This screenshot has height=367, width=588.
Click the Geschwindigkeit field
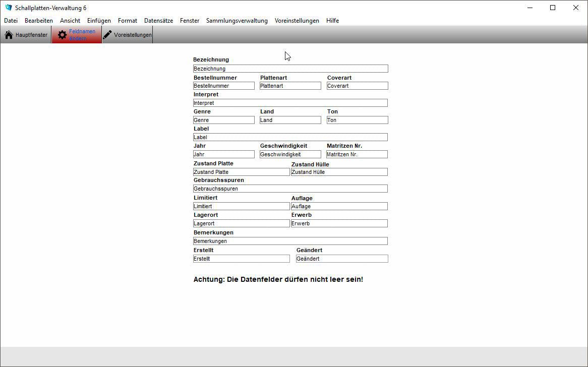click(290, 154)
